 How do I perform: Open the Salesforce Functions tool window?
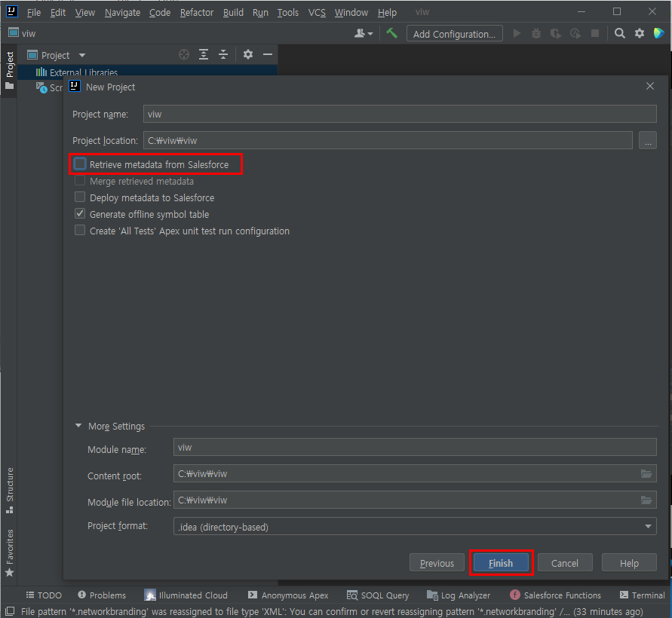(555, 595)
